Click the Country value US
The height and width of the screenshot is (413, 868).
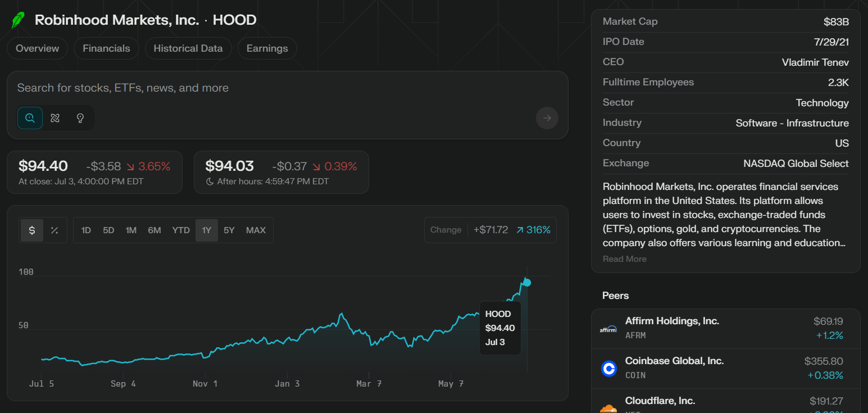[x=842, y=143]
